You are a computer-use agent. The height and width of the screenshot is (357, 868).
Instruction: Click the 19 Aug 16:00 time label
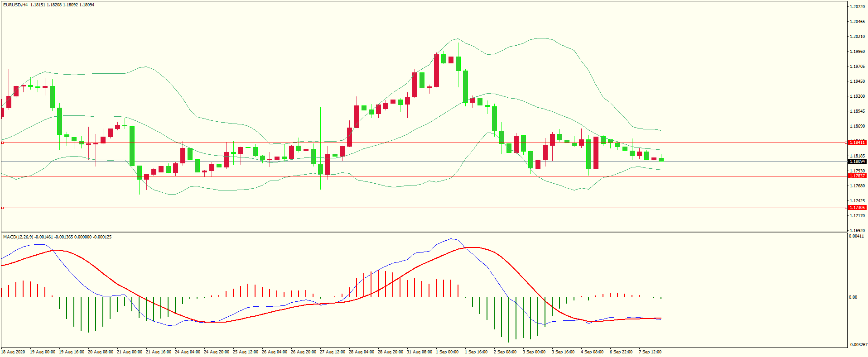[x=72, y=352]
